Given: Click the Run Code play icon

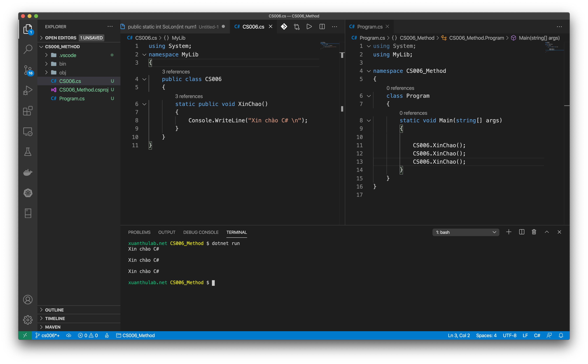Looking at the screenshot, I should point(309,27).
